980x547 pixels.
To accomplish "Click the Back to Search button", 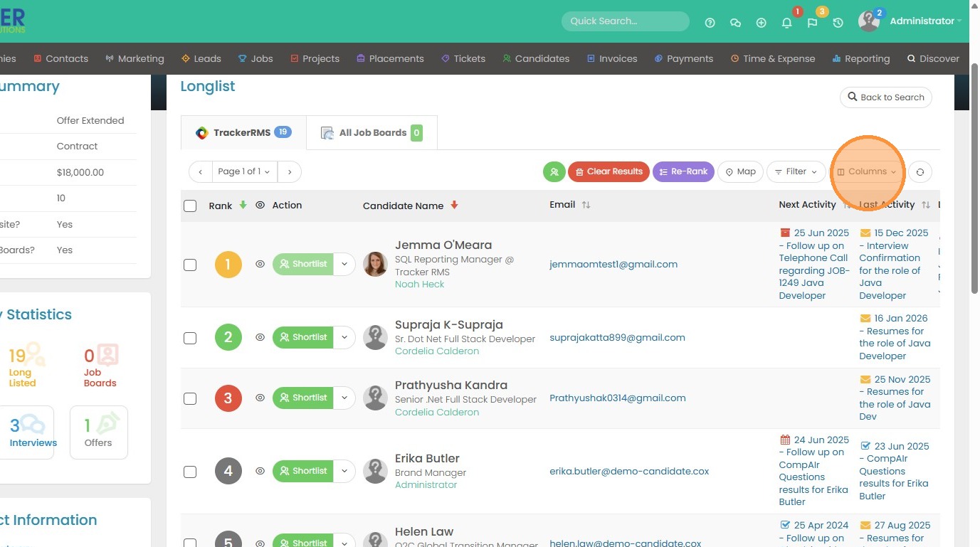I will [886, 97].
